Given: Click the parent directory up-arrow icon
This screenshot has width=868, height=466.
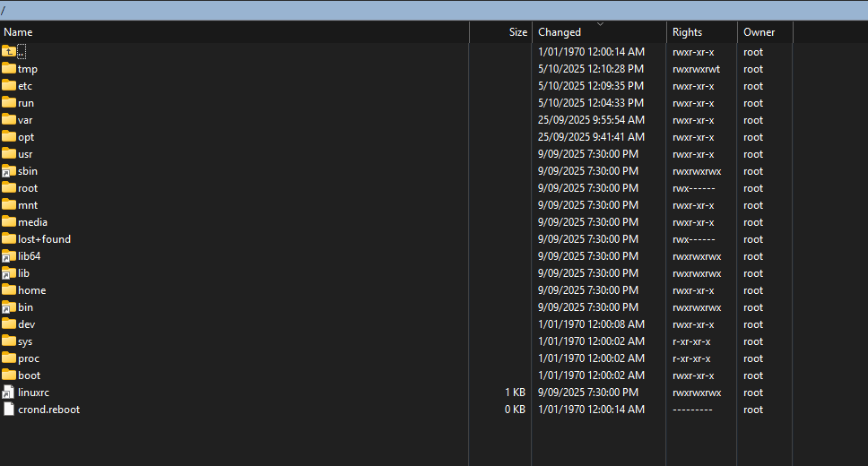Looking at the screenshot, I should click(x=9, y=51).
